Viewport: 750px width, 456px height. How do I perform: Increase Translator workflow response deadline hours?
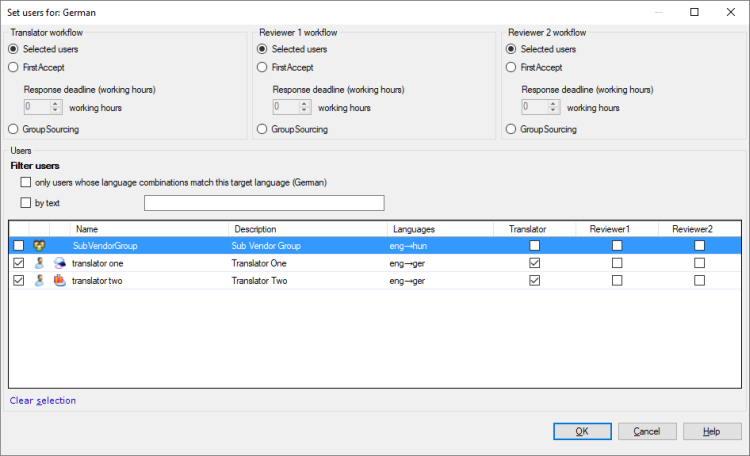(x=56, y=103)
